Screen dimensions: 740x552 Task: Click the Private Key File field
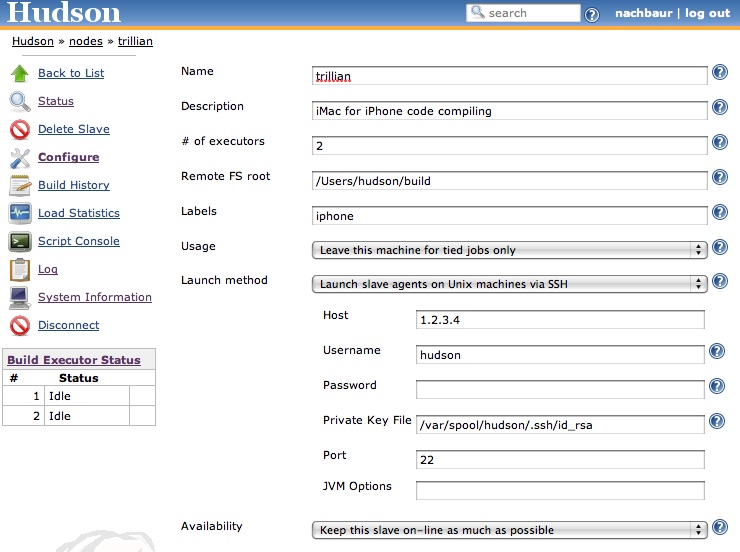click(x=560, y=425)
